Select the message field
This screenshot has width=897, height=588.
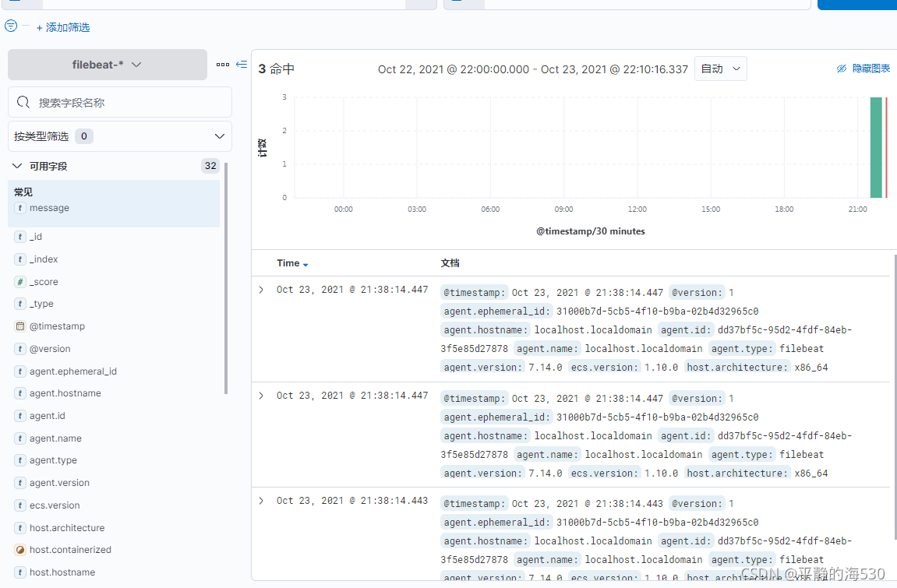pyautogui.click(x=49, y=208)
